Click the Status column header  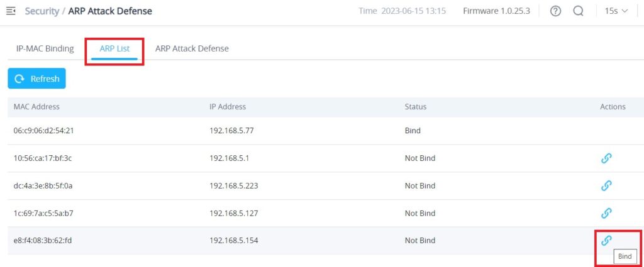(x=416, y=107)
